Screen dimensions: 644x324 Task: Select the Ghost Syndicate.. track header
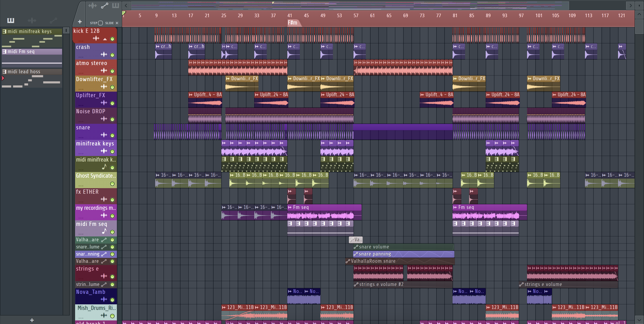96,180
